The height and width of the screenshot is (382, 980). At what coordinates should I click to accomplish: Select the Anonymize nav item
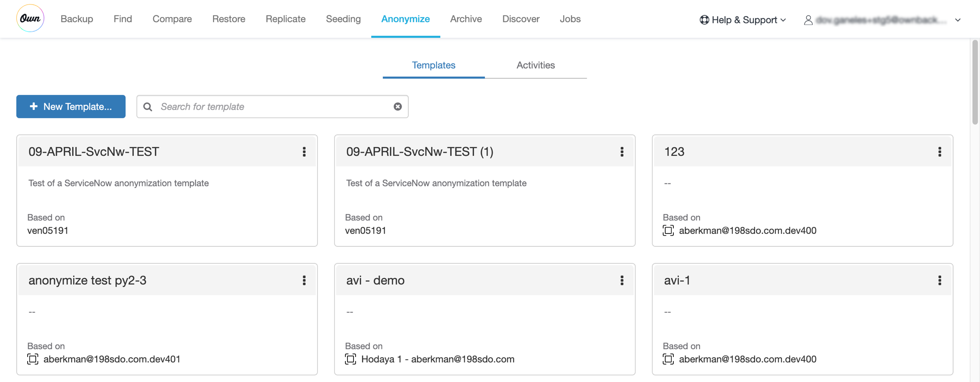coord(405,19)
